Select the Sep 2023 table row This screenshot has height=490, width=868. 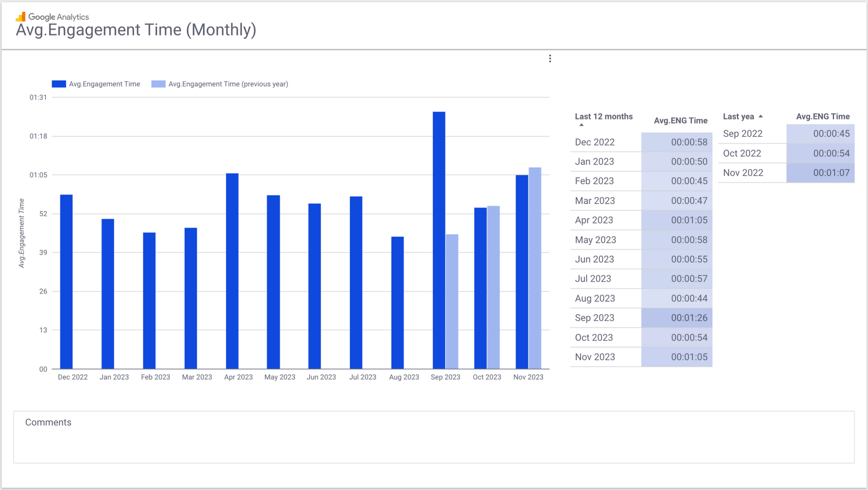[x=595, y=318]
